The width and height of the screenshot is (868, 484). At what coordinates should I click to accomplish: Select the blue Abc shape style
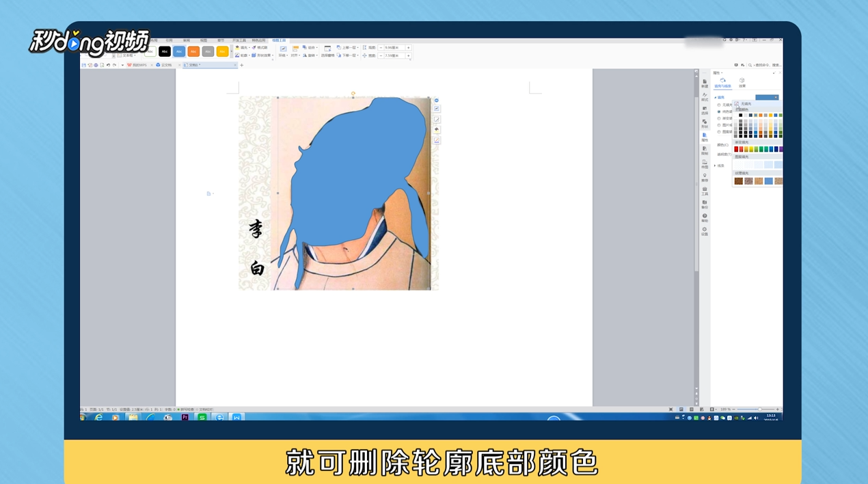[x=179, y=51]
